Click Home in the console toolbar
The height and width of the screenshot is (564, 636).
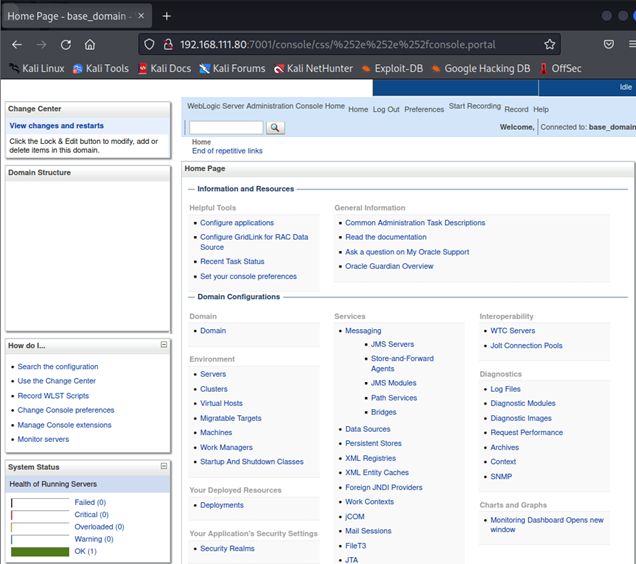click(x=358, y=110)
